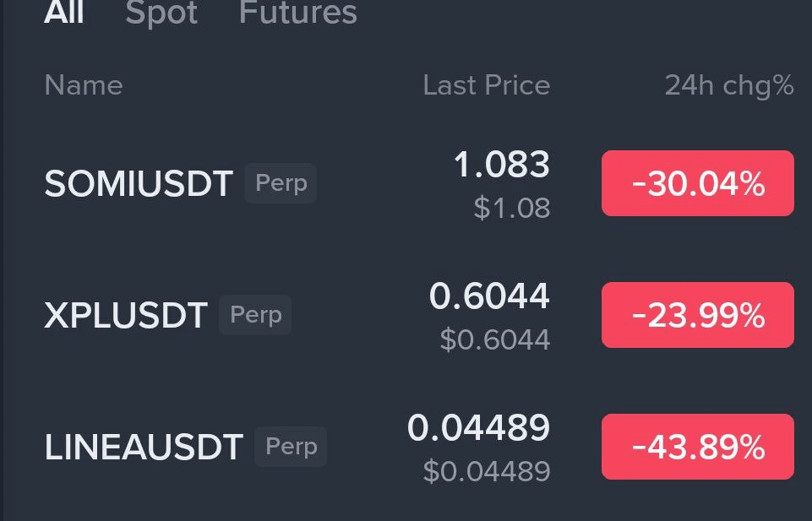Open the Futures tab

tap(298, 11)
